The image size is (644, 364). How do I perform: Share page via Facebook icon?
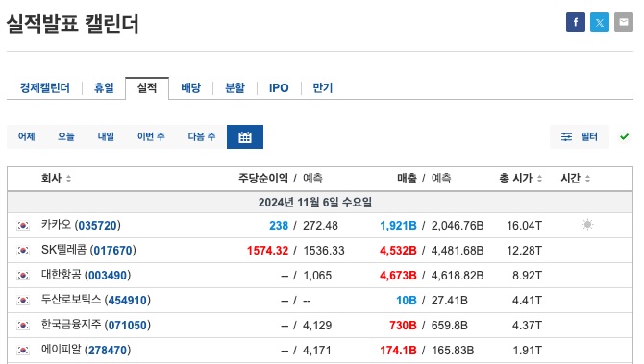576,22
